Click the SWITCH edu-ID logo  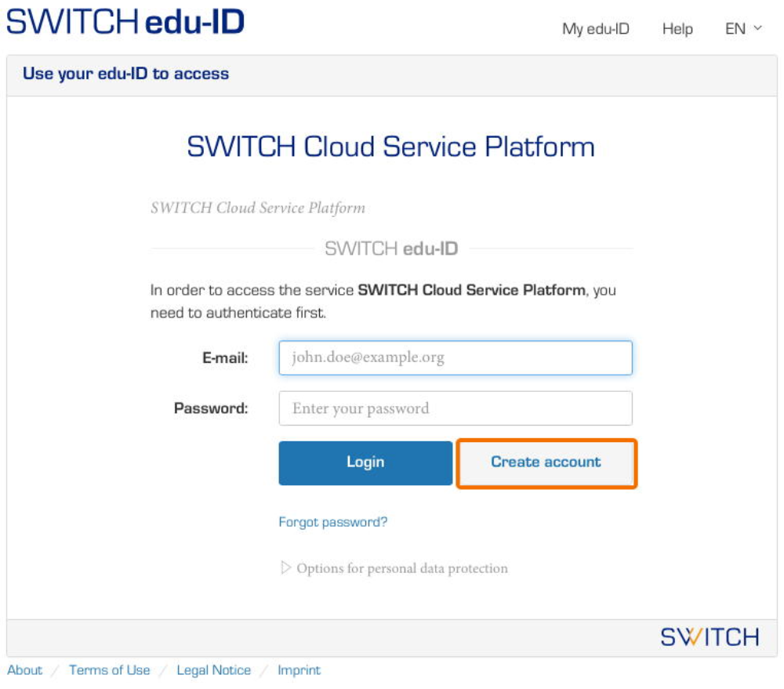point(125,22)
